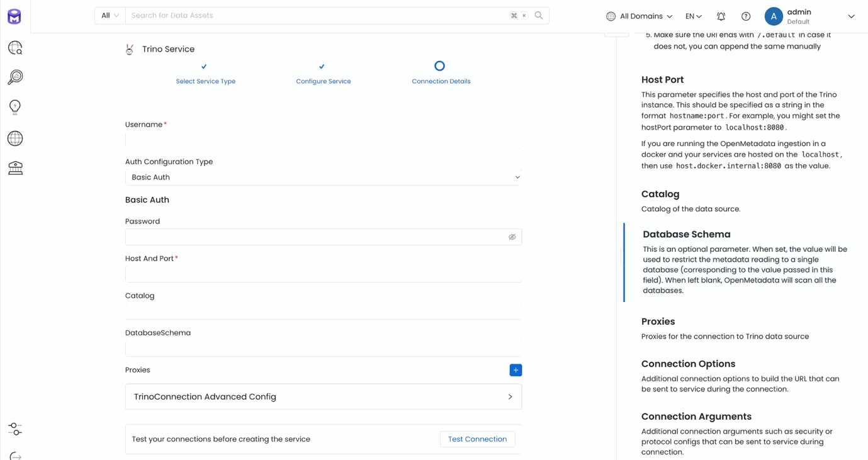This screenshot has height=460, width=868.
Task: Click the 'Test your connections before creating' text
Action: coord(221,439)
